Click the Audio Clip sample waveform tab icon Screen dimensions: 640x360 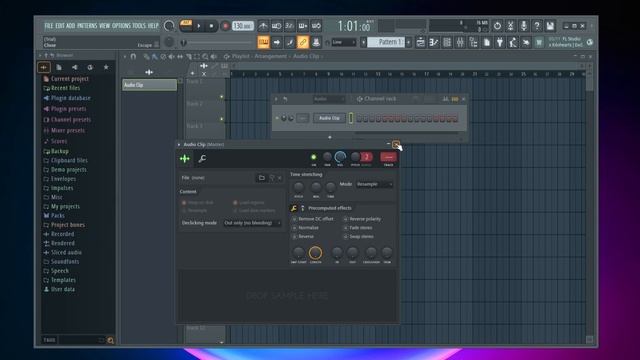[x=185, y=159]
